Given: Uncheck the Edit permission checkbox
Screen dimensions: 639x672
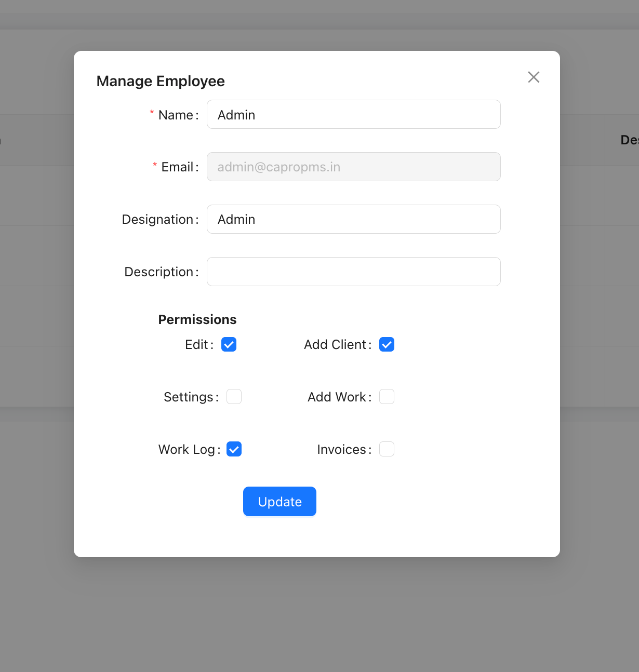Looking at the screenshot, I should point(229,345).
